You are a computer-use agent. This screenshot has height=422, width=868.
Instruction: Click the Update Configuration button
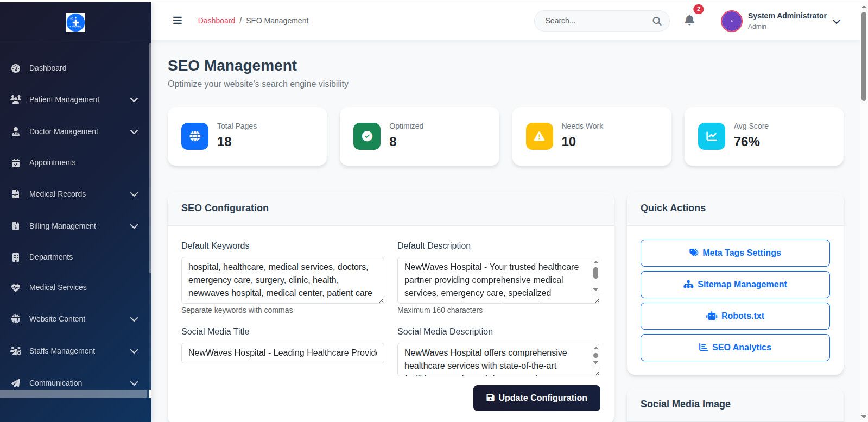(536, 398)
